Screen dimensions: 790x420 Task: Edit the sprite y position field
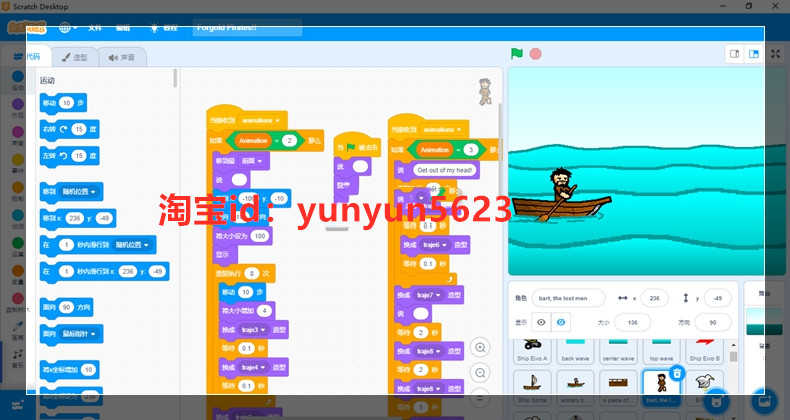tap(717, 298)
